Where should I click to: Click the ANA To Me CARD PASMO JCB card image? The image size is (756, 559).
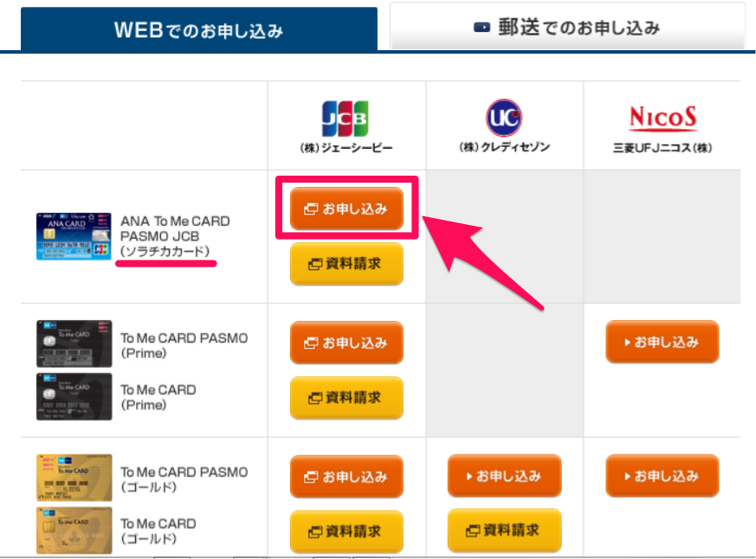pyautogui.click(x=74, y=236)
